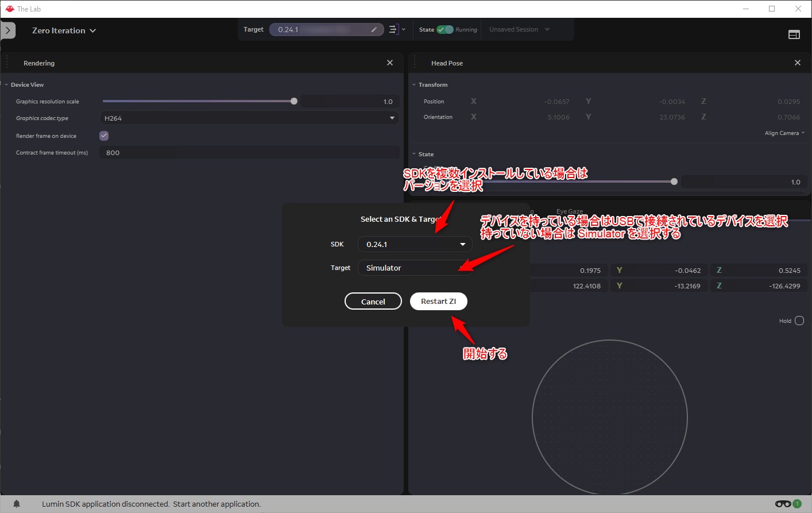This screenshot has height=513, width=812.
Task: Close the Rendering panel
Action: click(390, 63)
